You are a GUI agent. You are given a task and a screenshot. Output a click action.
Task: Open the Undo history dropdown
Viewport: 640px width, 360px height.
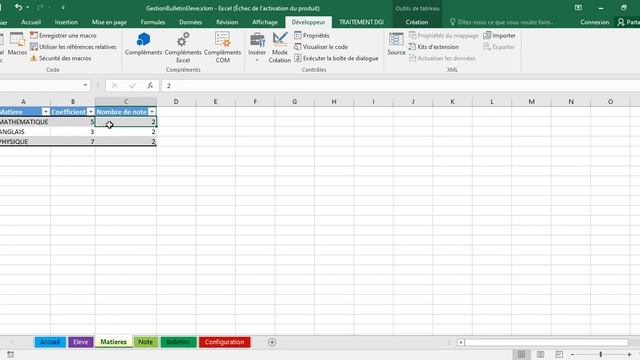pos(28,7)
